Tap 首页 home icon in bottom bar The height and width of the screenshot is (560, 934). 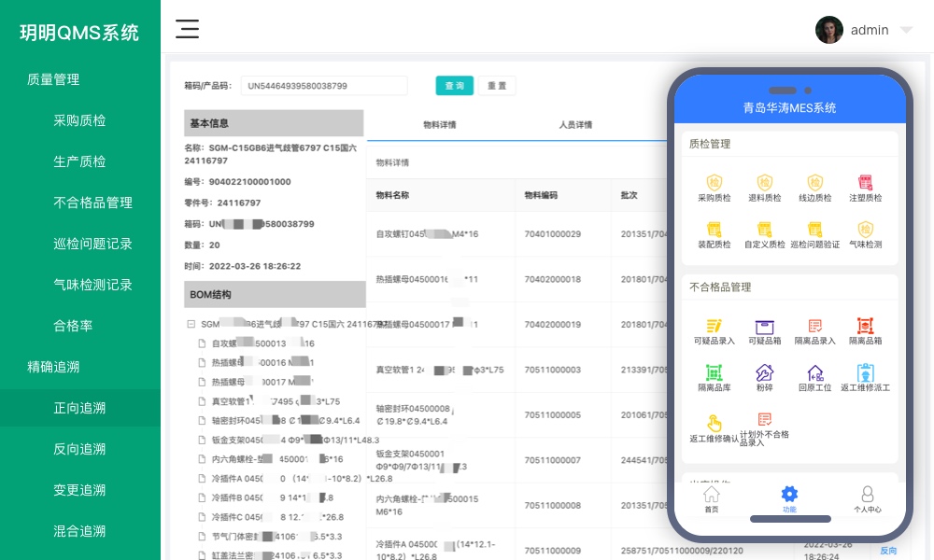pos(712,495)
